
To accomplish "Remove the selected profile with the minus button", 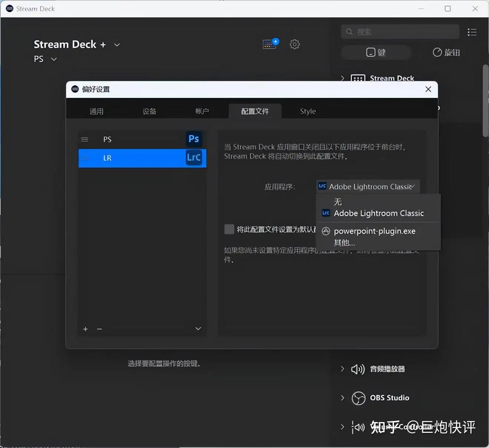I will point(99,329).
